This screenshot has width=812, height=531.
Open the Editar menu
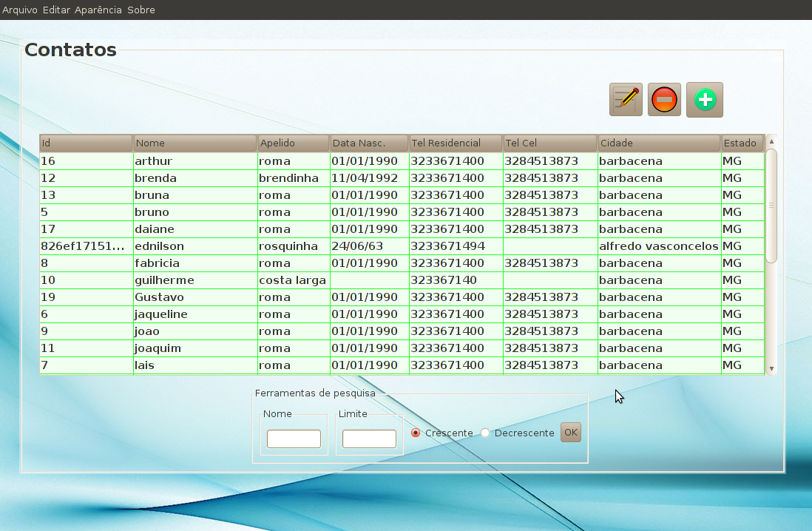(x=56, y=10)
